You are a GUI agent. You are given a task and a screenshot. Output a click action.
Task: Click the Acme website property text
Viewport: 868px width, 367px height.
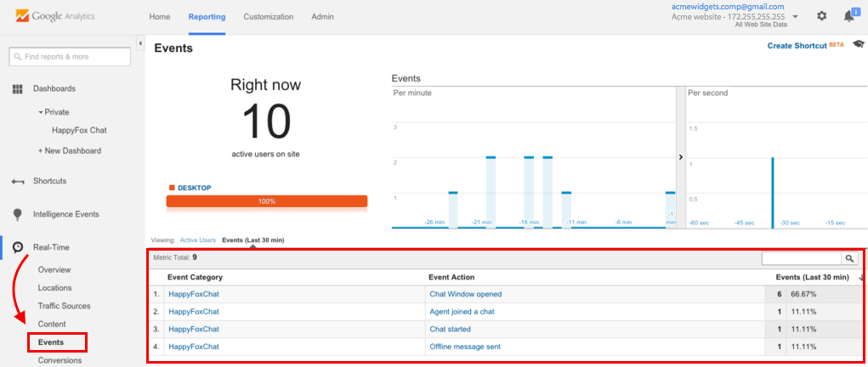coord(728,17)
